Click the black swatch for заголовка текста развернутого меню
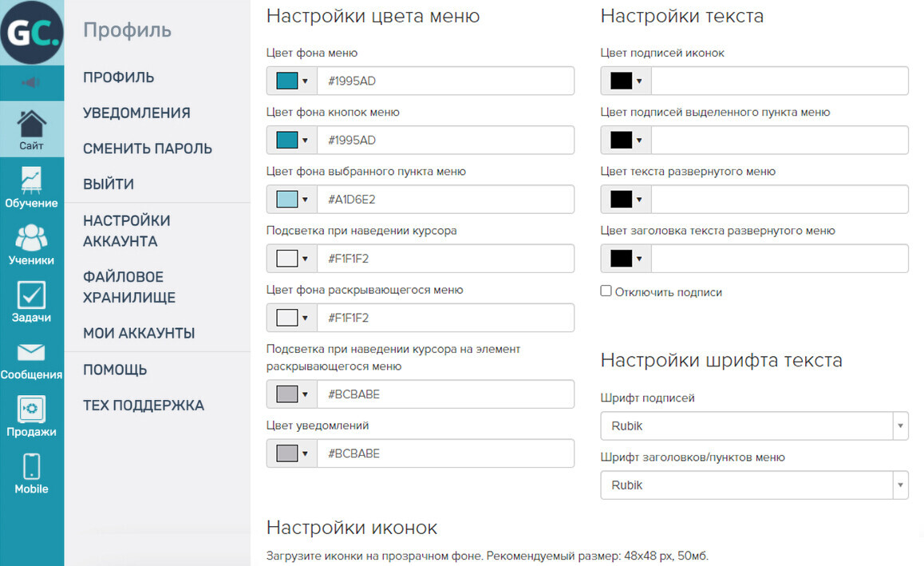The height and width of the screenshot is (566, 924). [621, 259]
